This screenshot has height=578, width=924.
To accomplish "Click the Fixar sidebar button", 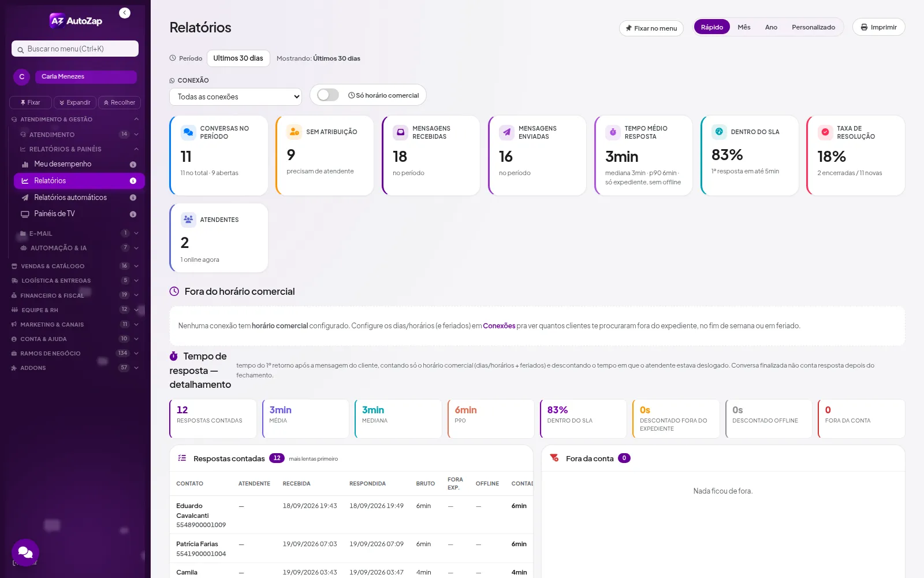I will point(31,102).
